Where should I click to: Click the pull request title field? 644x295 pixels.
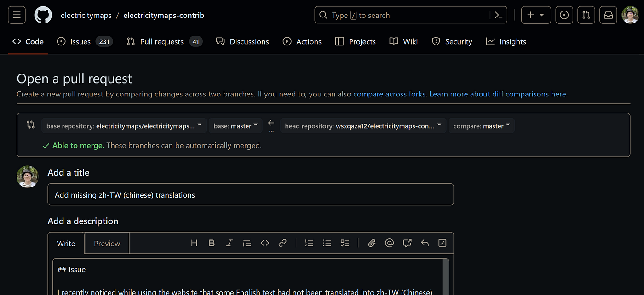[250, 195]
